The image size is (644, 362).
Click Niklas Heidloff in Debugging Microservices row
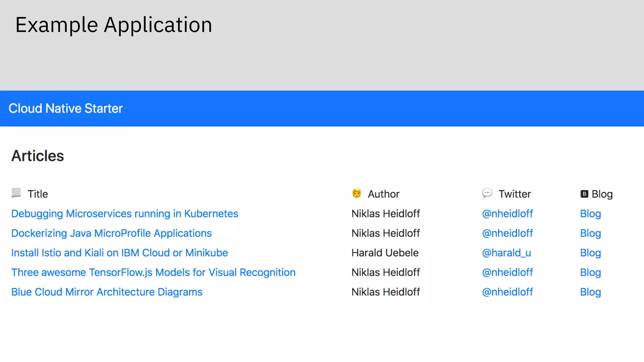click(x=386, y=214)
